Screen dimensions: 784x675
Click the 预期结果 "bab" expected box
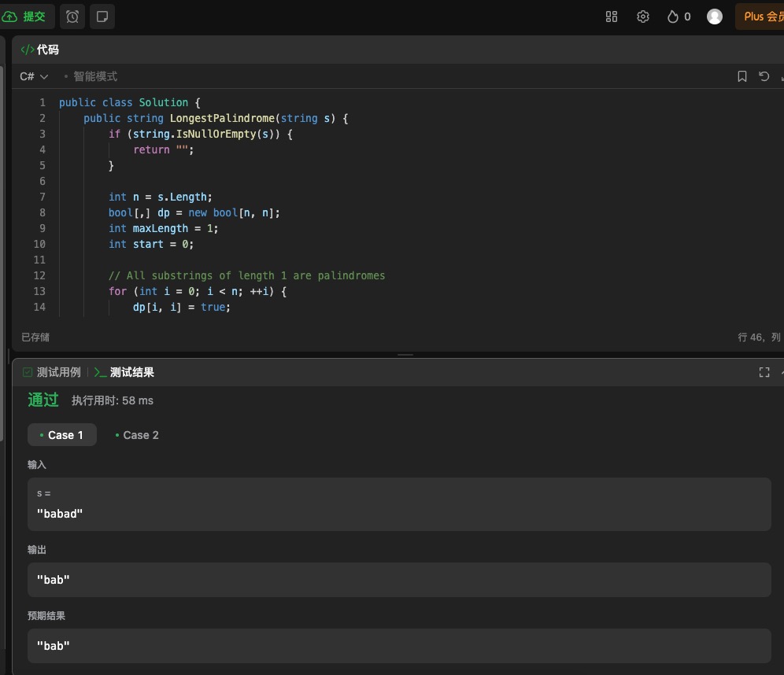click(x=399, y=646)
